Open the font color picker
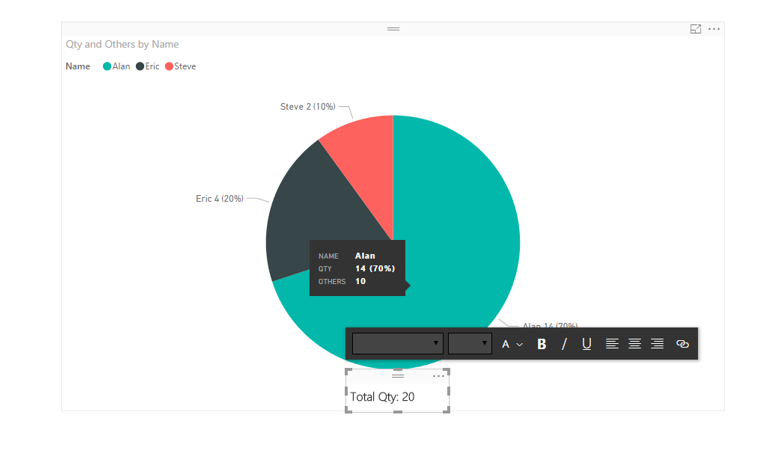This screenshot has width=760, height=475. (512, 344)
